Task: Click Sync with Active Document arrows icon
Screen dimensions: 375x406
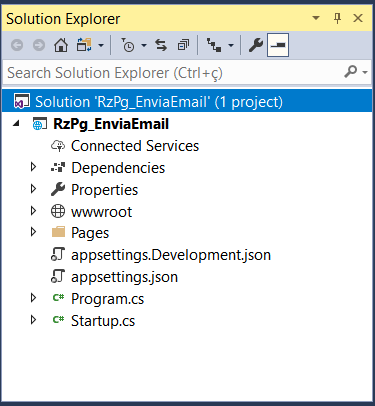Action: 161,45
